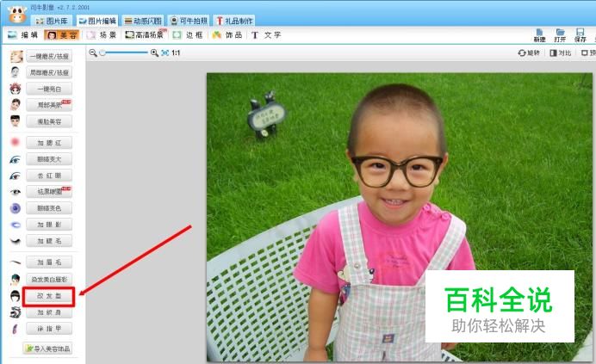
Task: Click the 加睫毛 button
Action: pyautogui.click(x=49, y=241)
